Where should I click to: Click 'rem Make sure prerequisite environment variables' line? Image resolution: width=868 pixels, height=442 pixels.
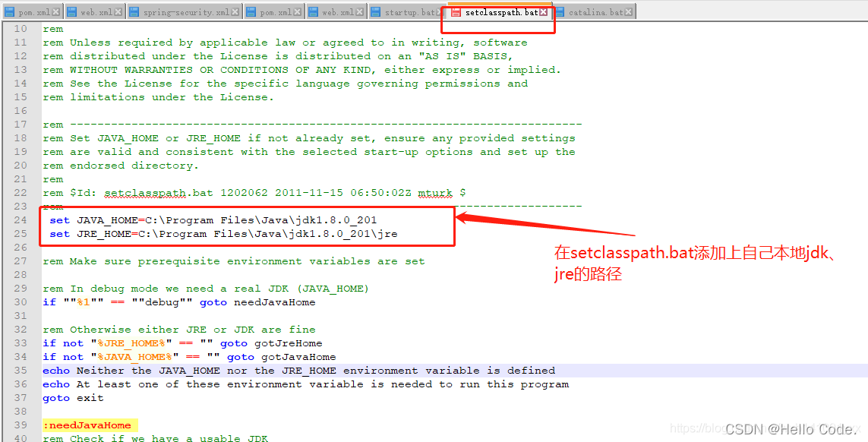tap(234, 261)
